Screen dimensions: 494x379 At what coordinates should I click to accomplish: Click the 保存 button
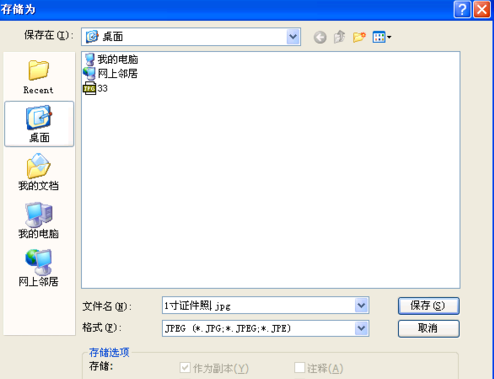428,306
